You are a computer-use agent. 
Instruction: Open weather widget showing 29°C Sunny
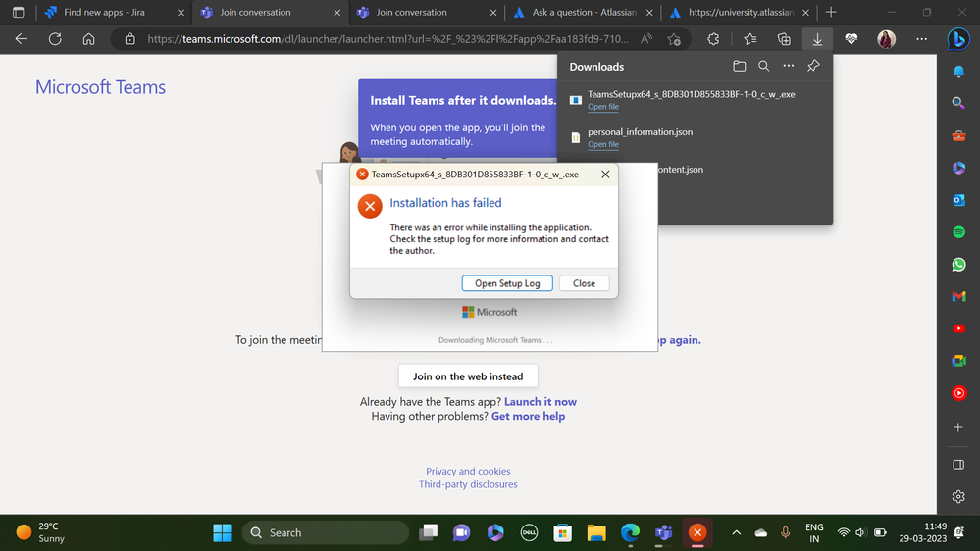point(41,533)
